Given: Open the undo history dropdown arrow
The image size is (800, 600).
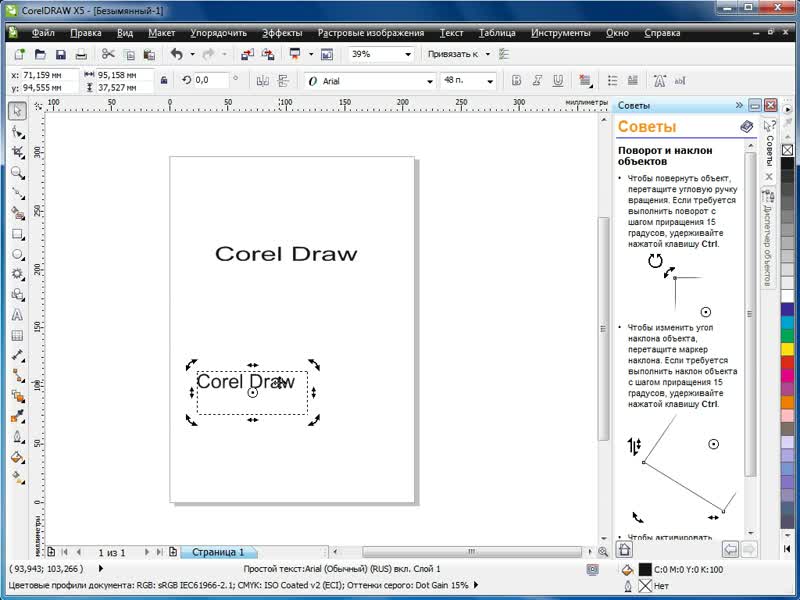Looking at the screenshot, I should point(192,54).
